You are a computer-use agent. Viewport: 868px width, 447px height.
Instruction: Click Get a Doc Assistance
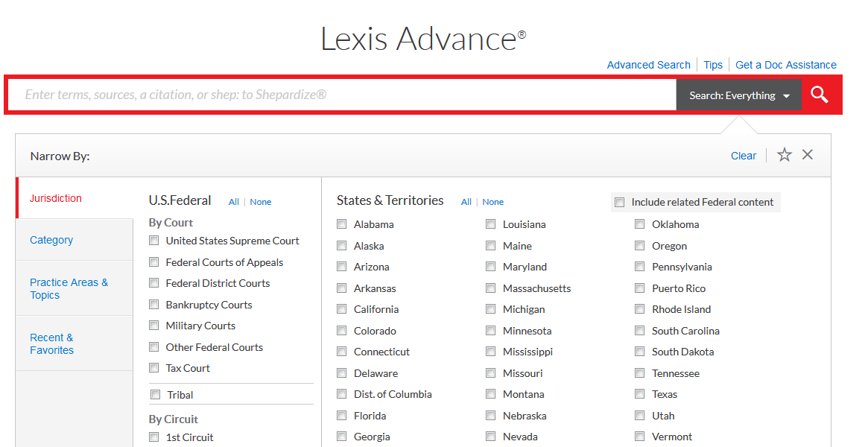tap(785, 65)
